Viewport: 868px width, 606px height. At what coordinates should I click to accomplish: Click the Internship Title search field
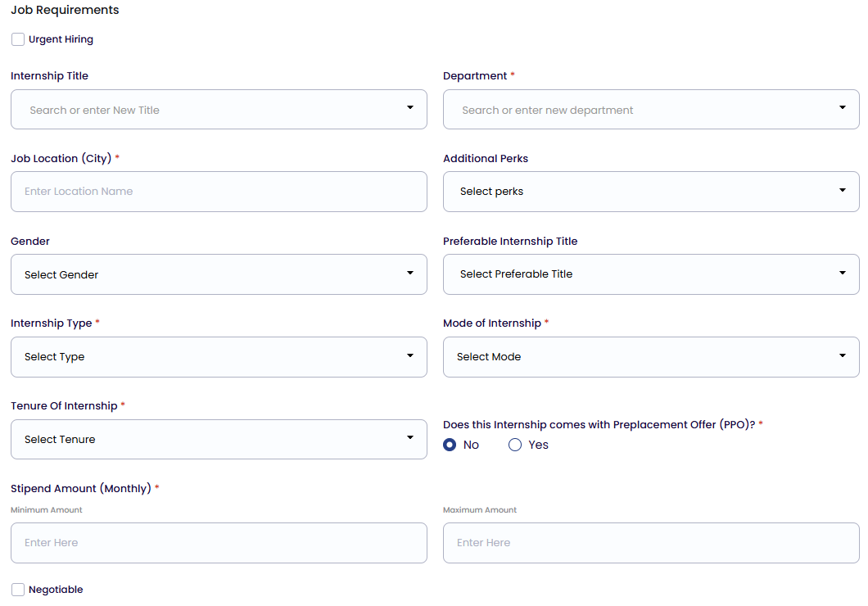tap(205, 110)
